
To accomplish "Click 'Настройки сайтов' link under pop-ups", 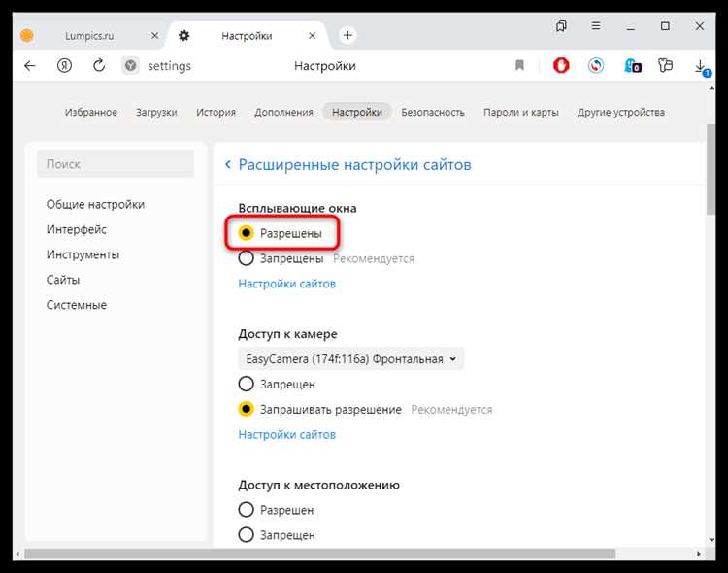I will pyautogui.click(x=287, y=284).
